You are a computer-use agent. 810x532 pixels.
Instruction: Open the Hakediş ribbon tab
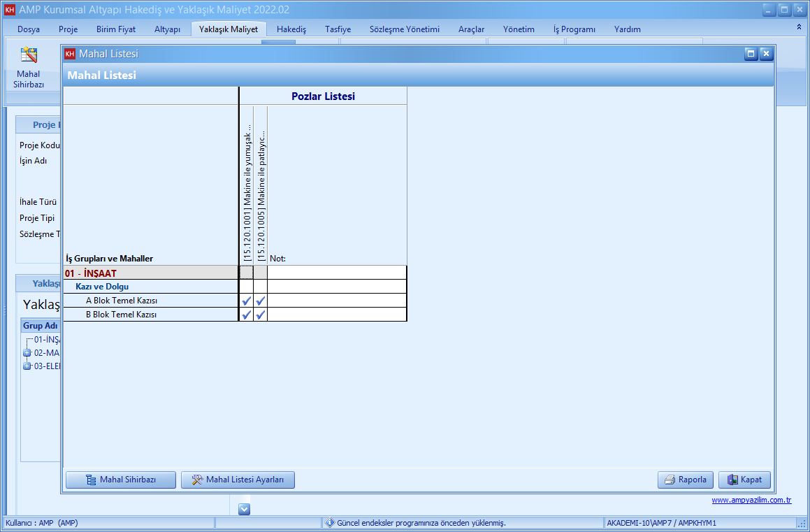(x=291, y=29)
